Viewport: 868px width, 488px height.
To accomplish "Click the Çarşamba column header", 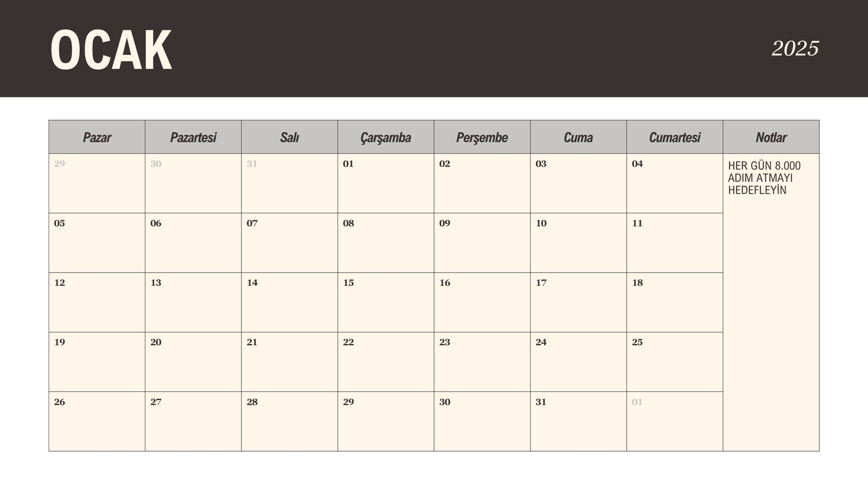I will (x=386, y=137).
